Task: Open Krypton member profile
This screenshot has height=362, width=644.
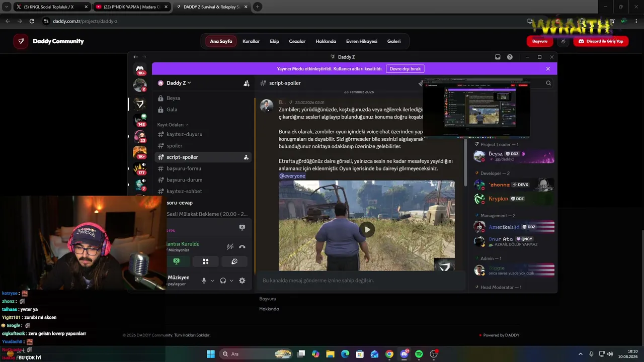Action: (514, 199)
